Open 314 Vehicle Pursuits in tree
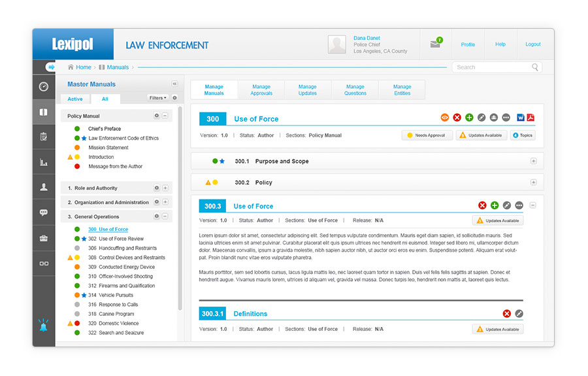Screen dimensions: 588x376 pyautogui.click(x=110, y=295)
